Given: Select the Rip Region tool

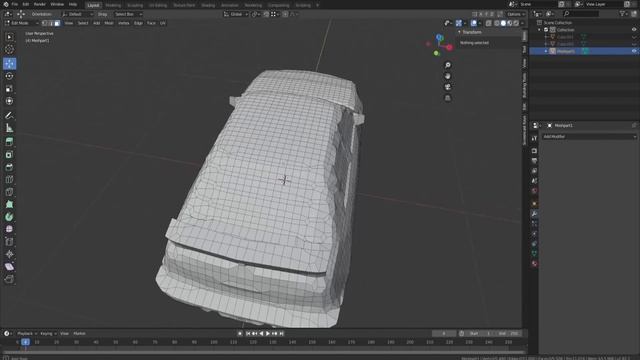Looking at the screenshot, I should tap(9, 279).
